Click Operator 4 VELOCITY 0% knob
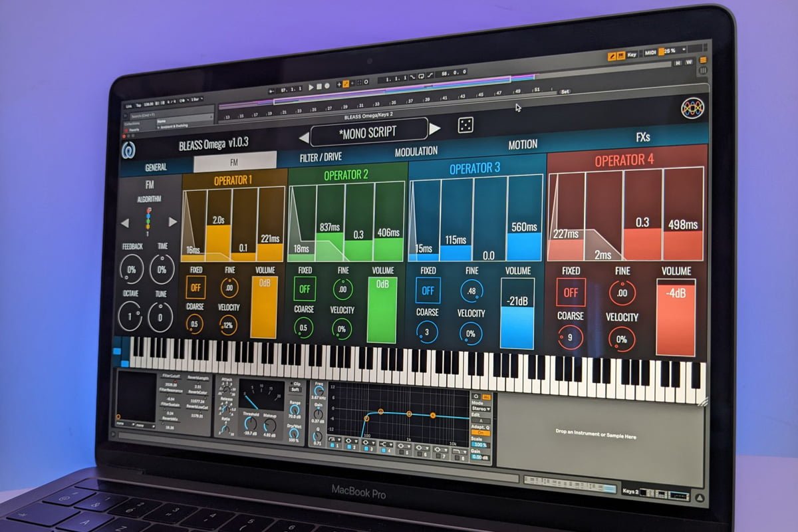Screen dimensions: 798x532 [621, 338]
